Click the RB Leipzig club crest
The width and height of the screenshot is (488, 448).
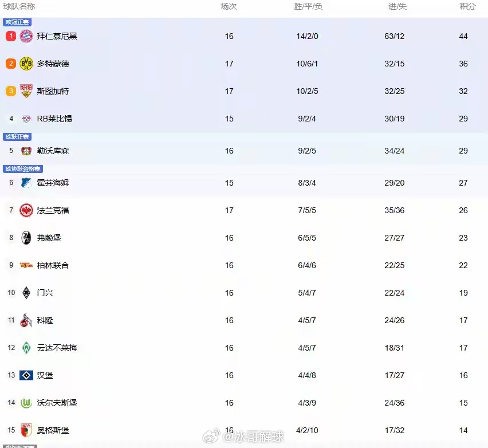(x=26, y=119)
